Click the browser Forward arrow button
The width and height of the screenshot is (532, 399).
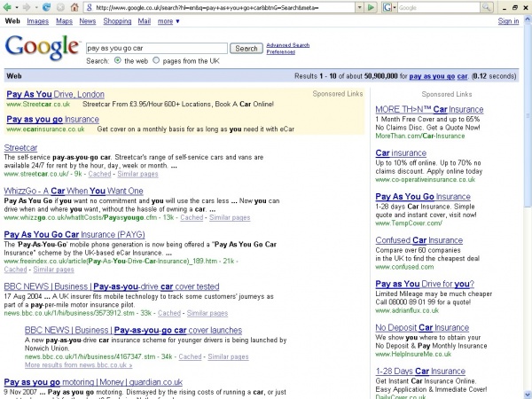pyautogui.click(x=25, y=7)
